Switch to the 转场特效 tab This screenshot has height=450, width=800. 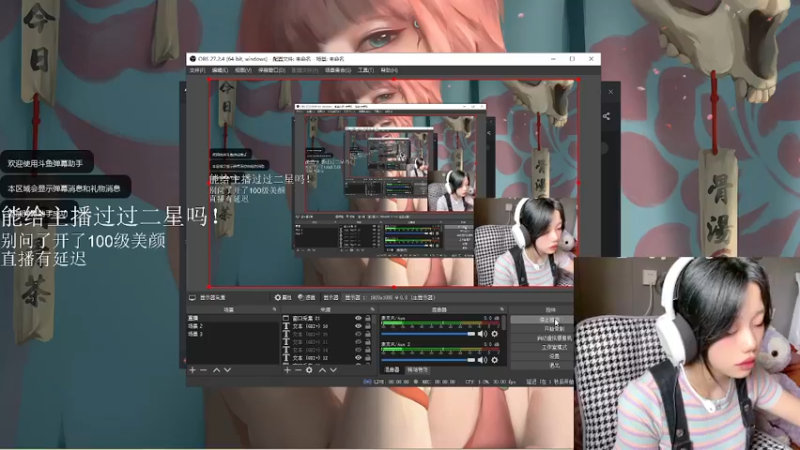(x=417, y=370)
